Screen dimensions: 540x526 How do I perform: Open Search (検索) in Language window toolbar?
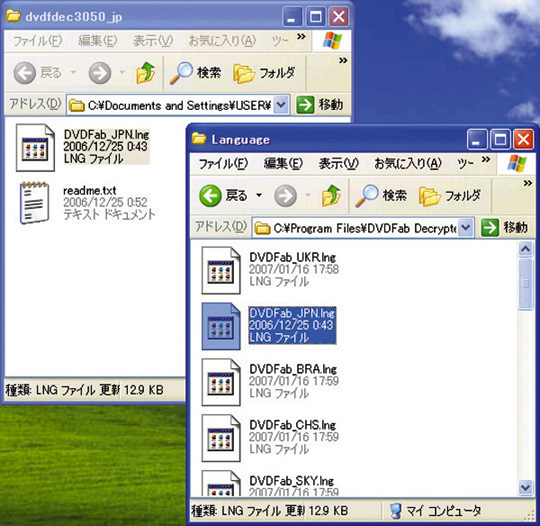coord(381,195)
